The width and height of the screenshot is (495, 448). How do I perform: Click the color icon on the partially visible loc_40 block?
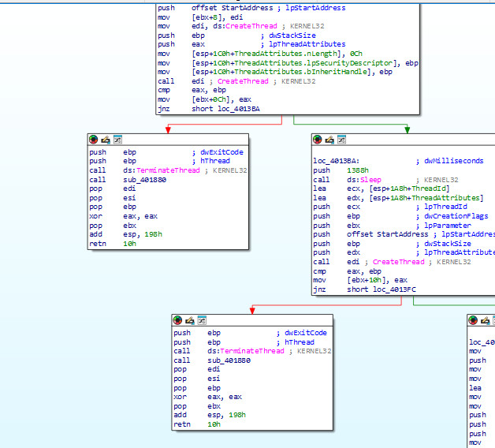[473, 320]
